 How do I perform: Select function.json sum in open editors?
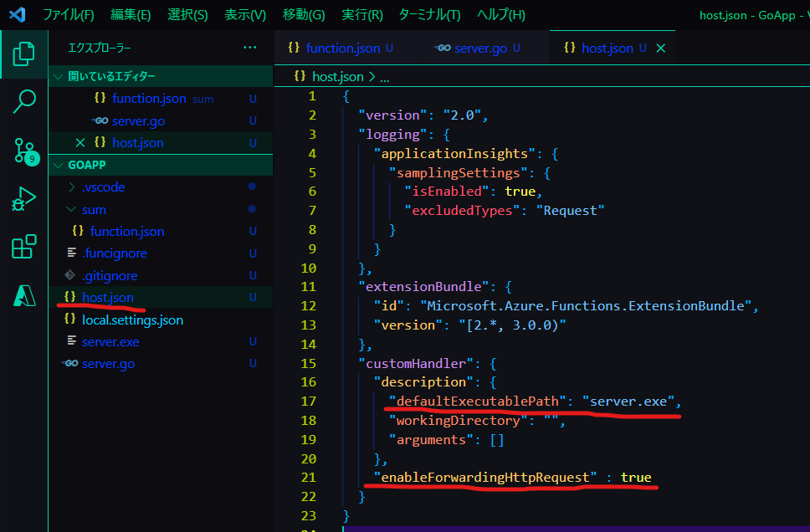(x=161, y=98)
